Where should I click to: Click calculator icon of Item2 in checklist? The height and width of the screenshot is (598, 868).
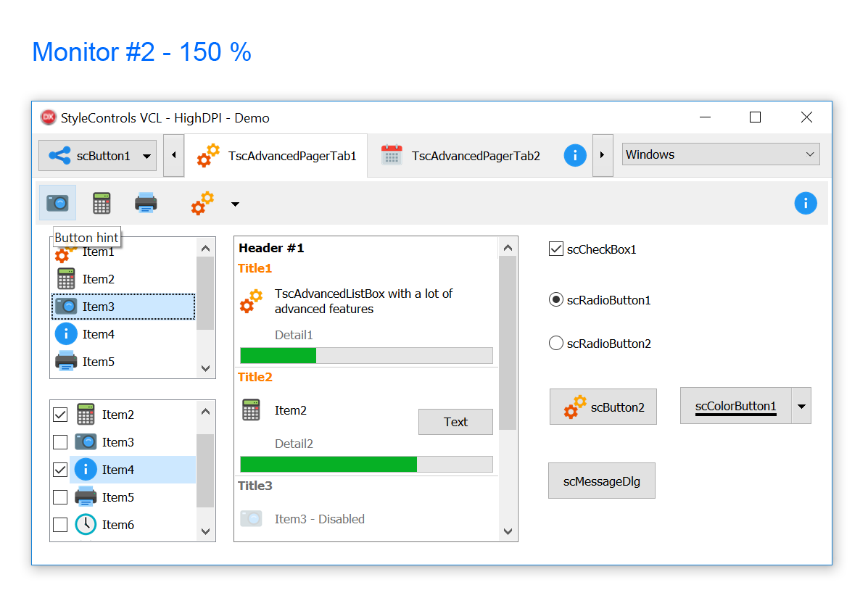[x=86, y=415]
